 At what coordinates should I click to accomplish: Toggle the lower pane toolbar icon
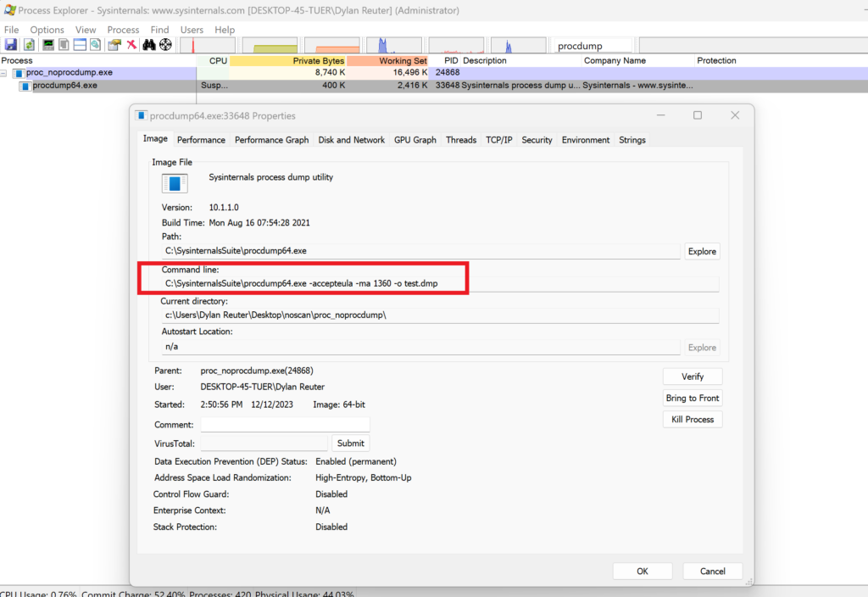[80, 45]
